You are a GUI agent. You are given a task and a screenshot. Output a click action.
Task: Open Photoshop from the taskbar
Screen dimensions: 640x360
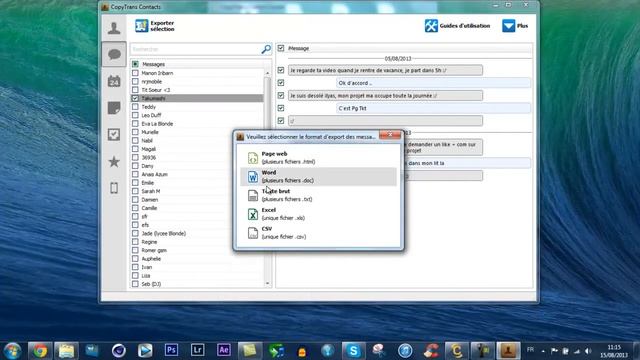[171, 350]
